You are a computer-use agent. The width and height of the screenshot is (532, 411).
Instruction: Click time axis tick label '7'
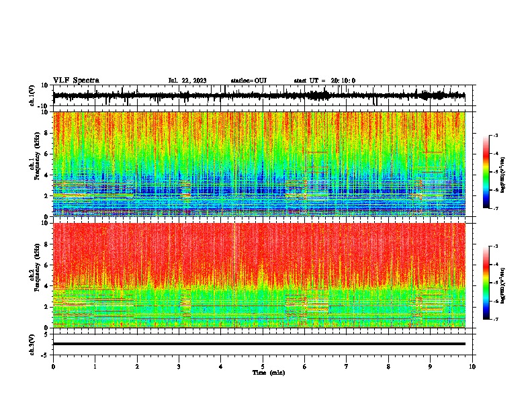pyautogui.click(x=347, y=367)
